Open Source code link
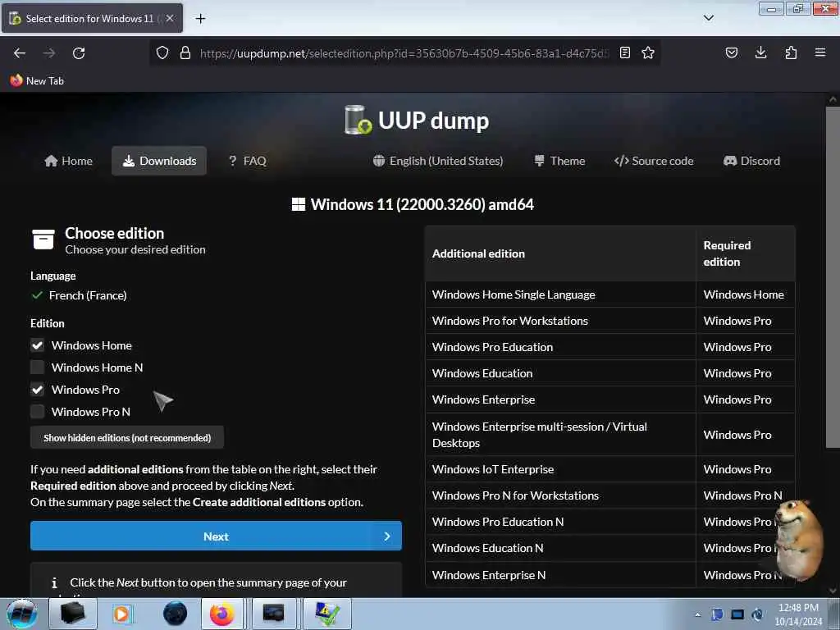The height and width of the screenshot is (630, 840). point(654,161)
